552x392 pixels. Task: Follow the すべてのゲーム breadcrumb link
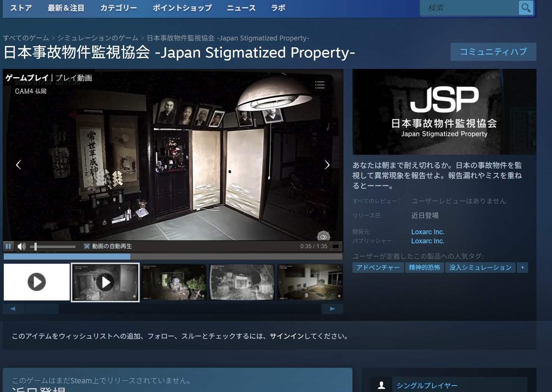[x=26, y=38]
